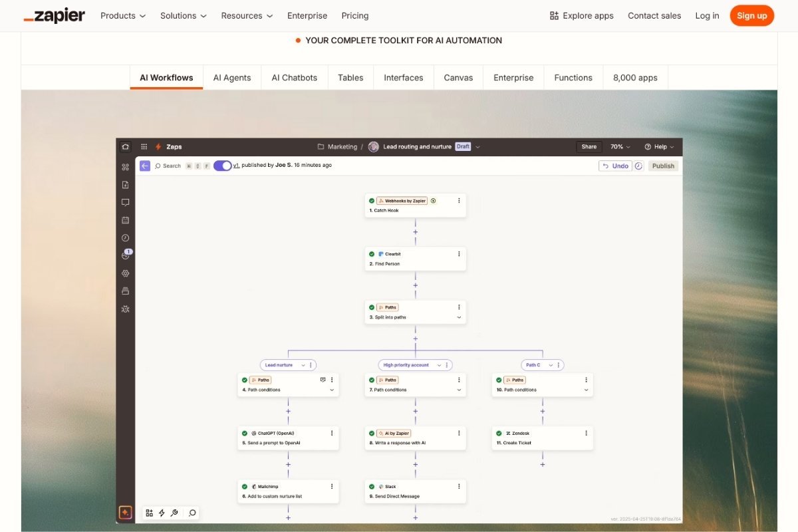
Task: Open the Contact sales link
Action: 654,15
